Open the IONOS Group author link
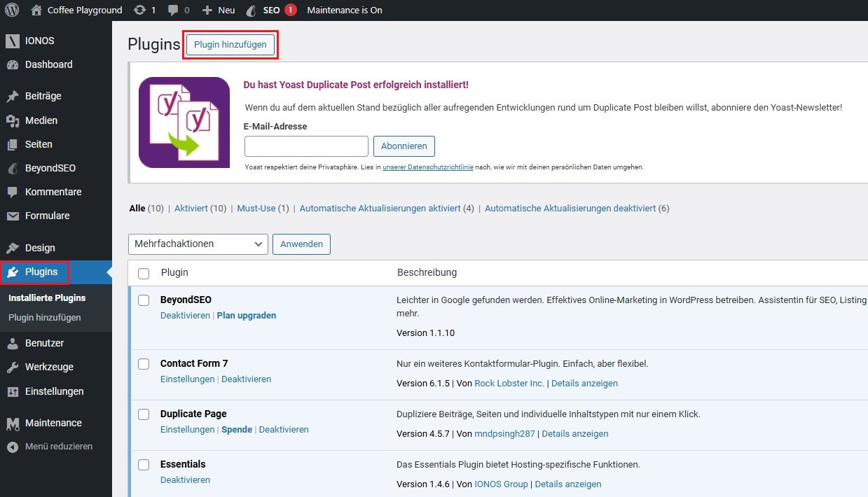 point(501,484)
